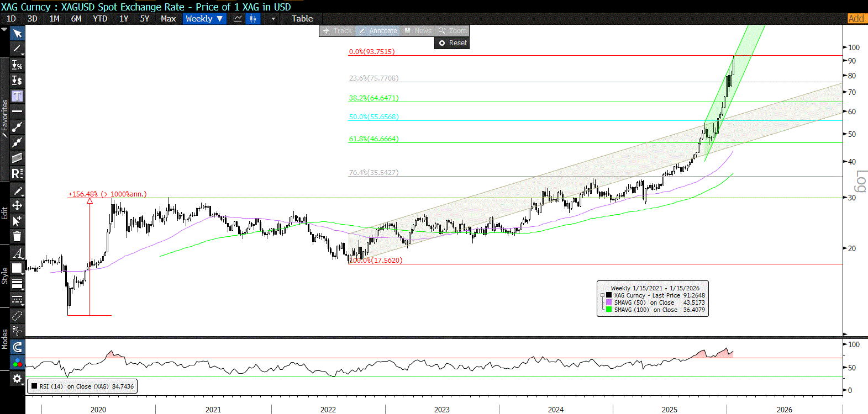Image resolution: width=868 pixels, height=414 pixels.
Task: Open the Weekly periodicity dropdown
Action: click(x=204, y=19)
